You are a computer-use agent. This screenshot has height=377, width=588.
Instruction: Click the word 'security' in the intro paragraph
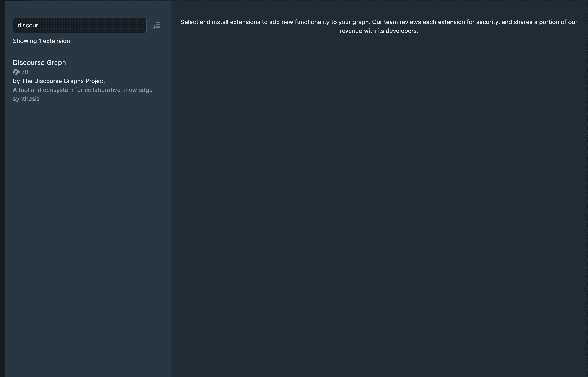(x=488, y=22)
